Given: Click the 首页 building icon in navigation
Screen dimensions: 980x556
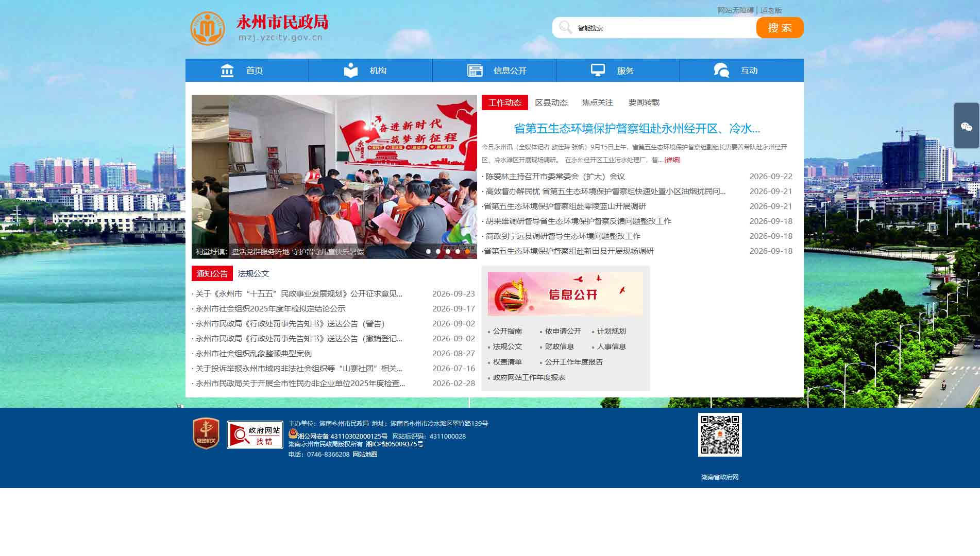Looking at the screenshot, I should coord(227,71).
